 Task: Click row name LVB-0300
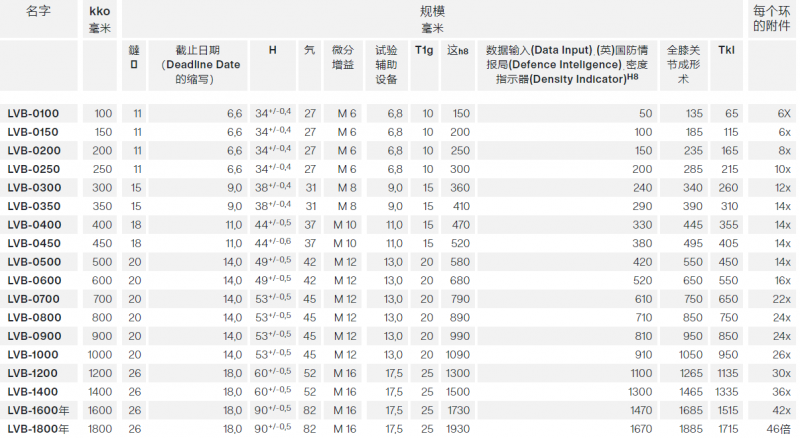[34, 187]
